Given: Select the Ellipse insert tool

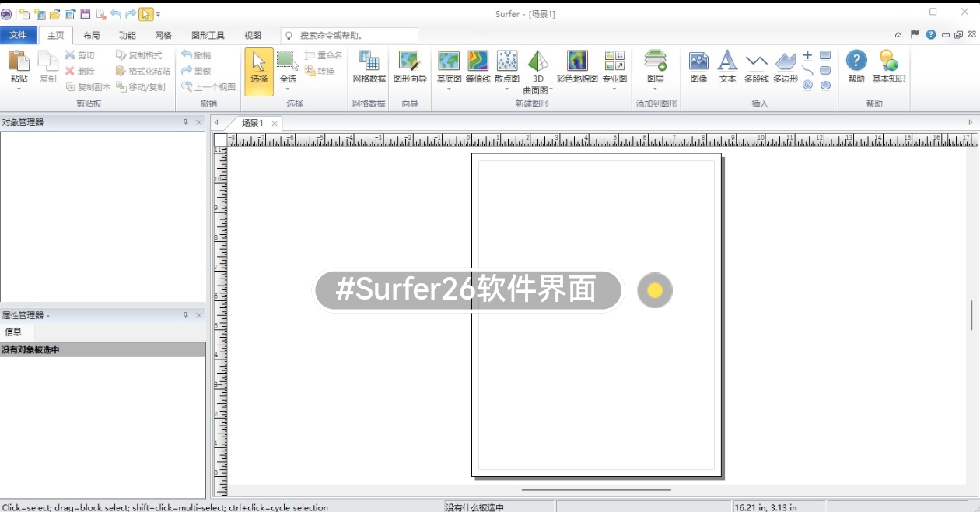Looking at the screenshot, I should pyautogui.click(x=825, y=86).
